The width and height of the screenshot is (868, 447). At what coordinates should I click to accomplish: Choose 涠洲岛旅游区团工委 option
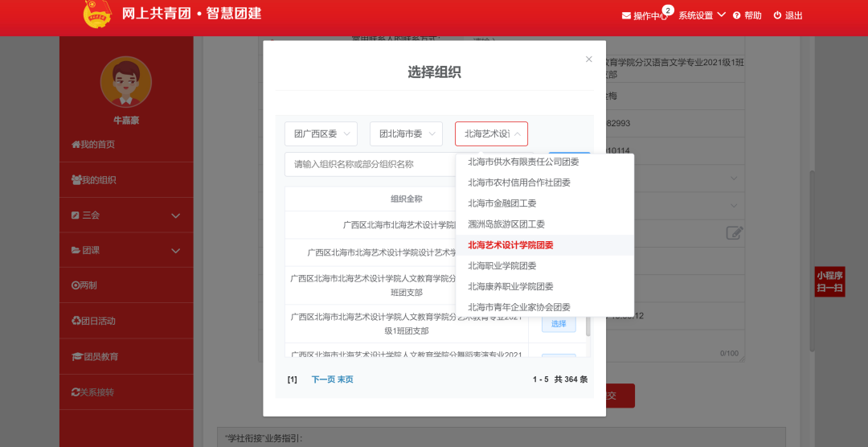506,224
